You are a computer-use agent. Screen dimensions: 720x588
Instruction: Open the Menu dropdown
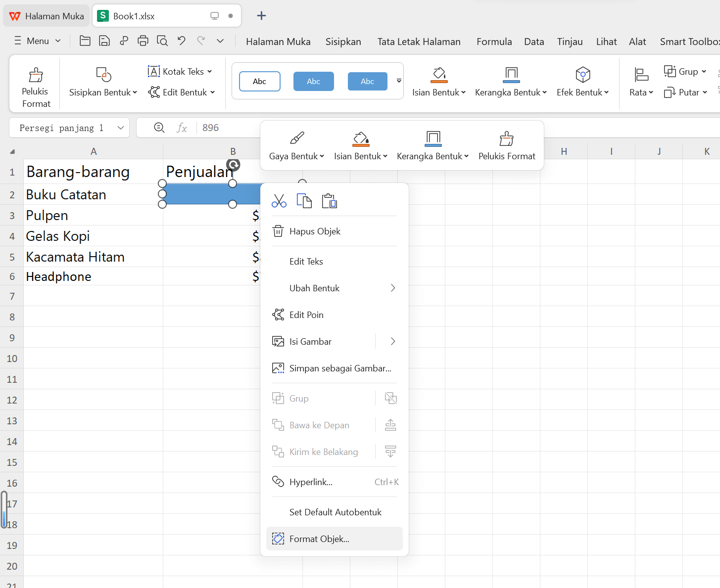[x=37, y=41]
